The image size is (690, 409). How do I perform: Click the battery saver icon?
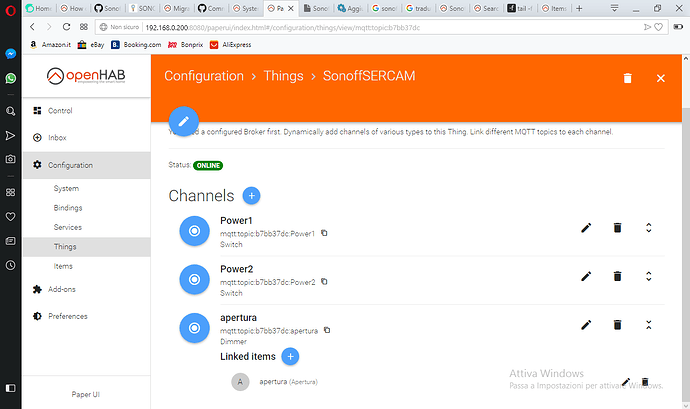click(x=678, y=27)
